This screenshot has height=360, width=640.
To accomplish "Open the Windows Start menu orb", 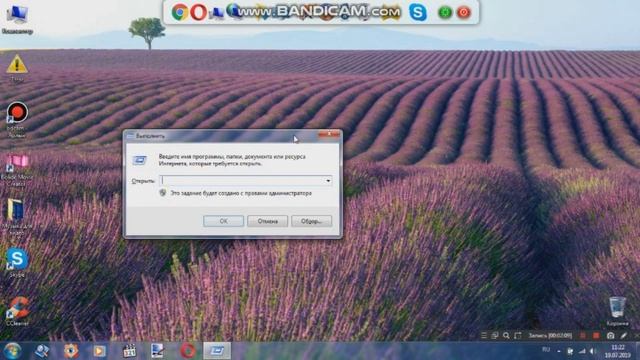I will (x=13, y=351).
